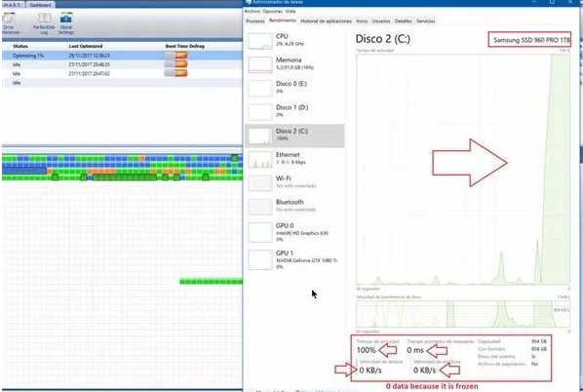Switch to the S.M.A.R.T. tab in PerfectDisk
The image size is (583, 392).
point(12,5)
